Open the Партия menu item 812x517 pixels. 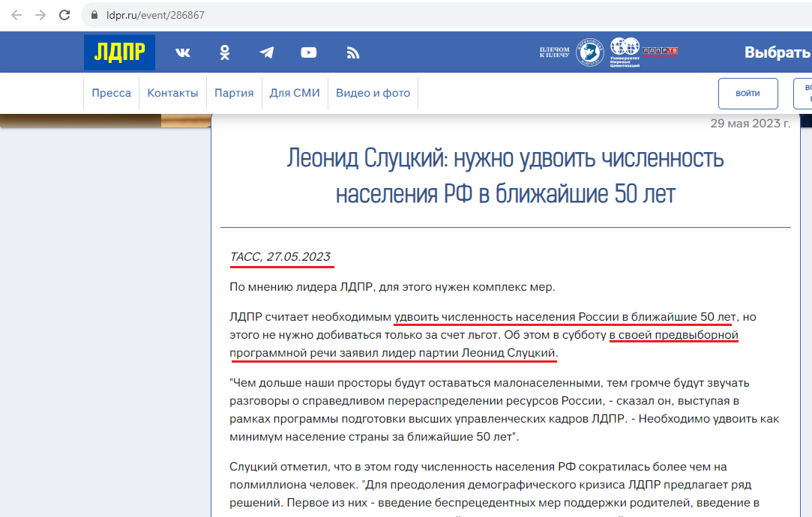(234, 93)
